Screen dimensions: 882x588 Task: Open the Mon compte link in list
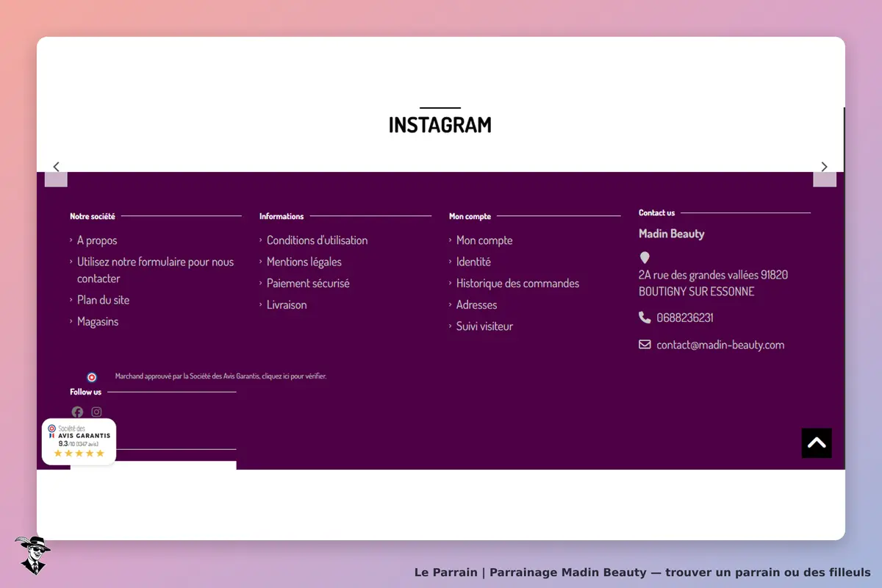[x=484, y=240]
